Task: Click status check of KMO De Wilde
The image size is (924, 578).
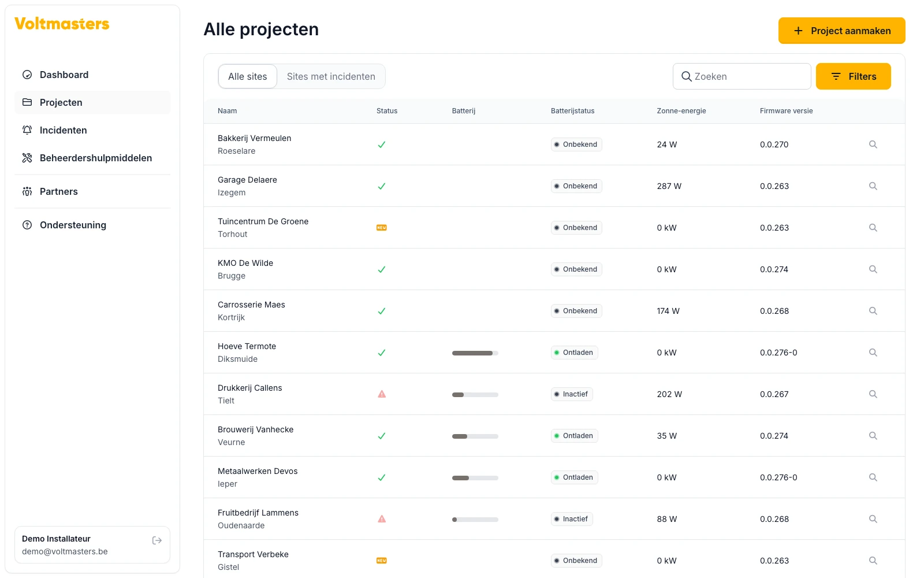Action: click(382, 269)
